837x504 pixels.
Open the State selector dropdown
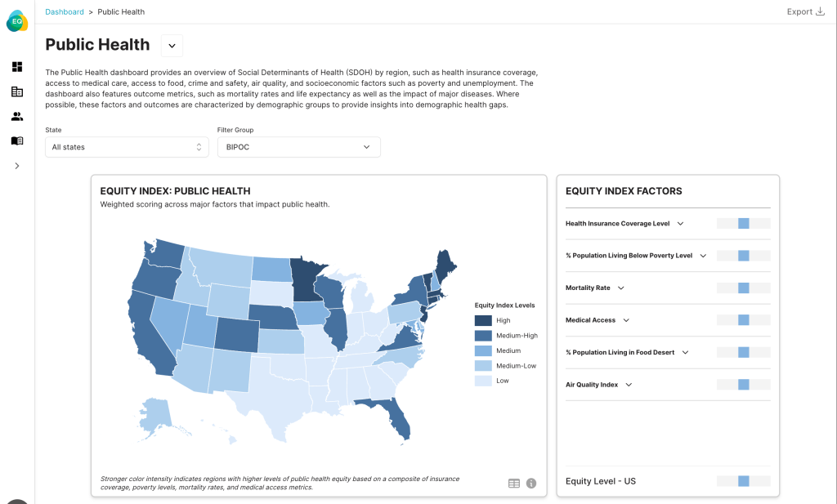click(x=127, y=147)
